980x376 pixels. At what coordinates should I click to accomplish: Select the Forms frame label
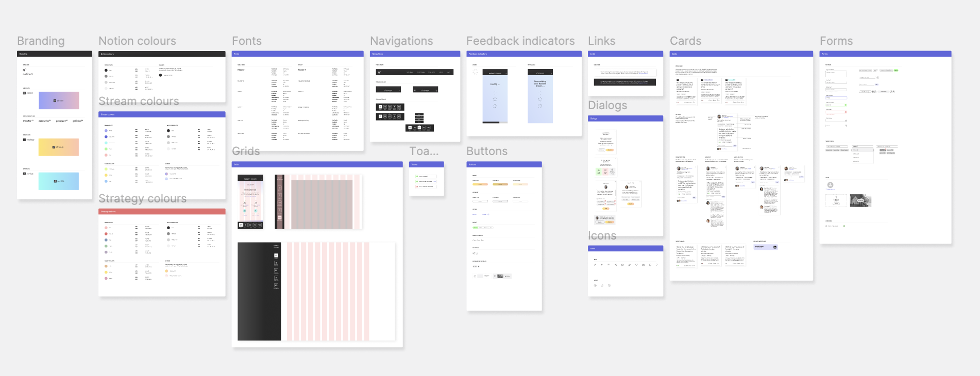[836, 41]
